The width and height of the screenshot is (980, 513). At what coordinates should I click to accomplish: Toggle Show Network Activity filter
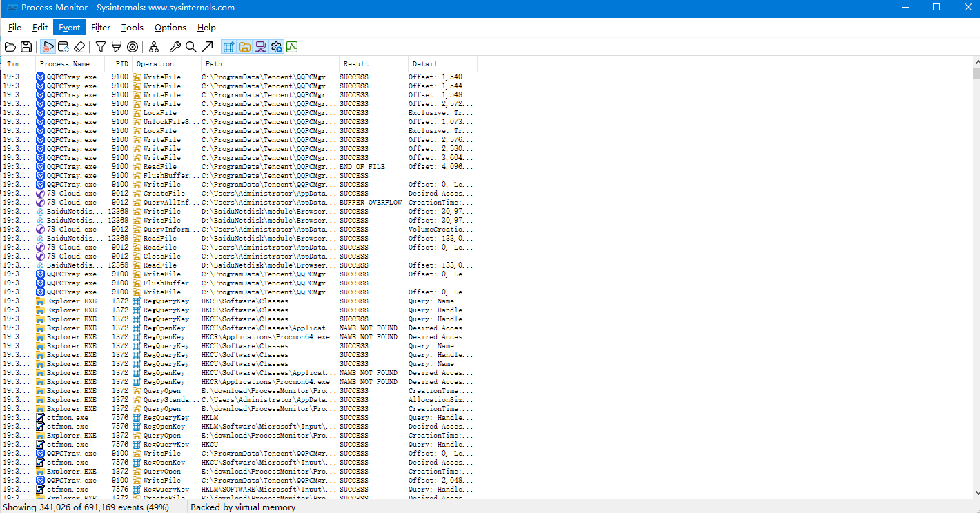(261, 47)
